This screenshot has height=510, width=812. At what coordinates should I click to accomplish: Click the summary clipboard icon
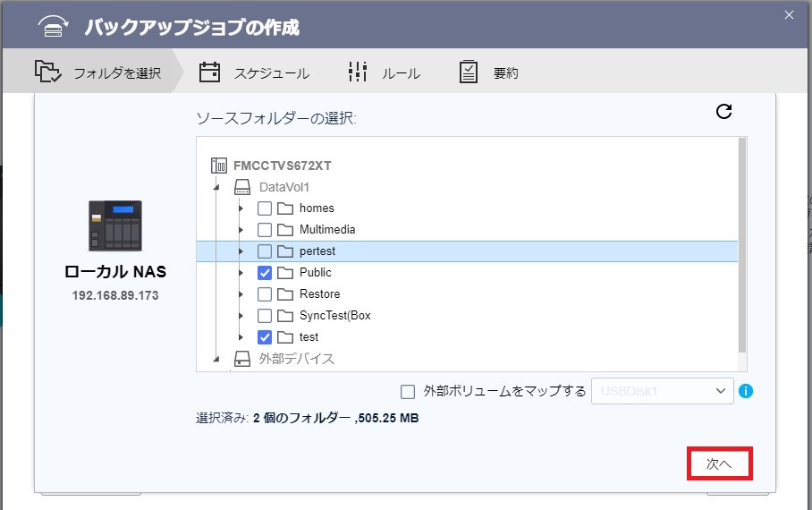468,72
